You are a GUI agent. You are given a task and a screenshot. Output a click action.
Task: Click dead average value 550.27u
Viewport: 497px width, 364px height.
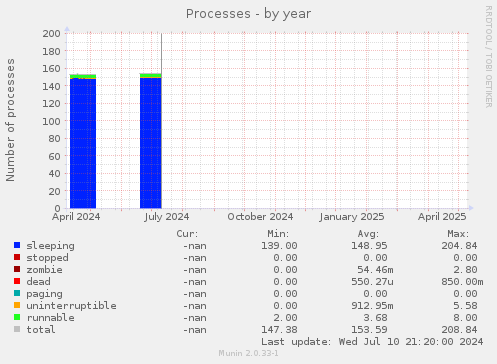372,282
